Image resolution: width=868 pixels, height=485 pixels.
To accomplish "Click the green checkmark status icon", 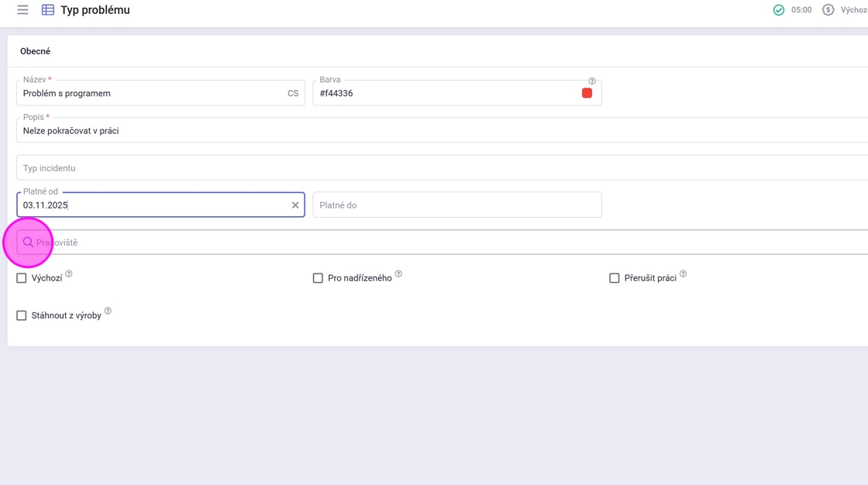I will tap(779, 10).
